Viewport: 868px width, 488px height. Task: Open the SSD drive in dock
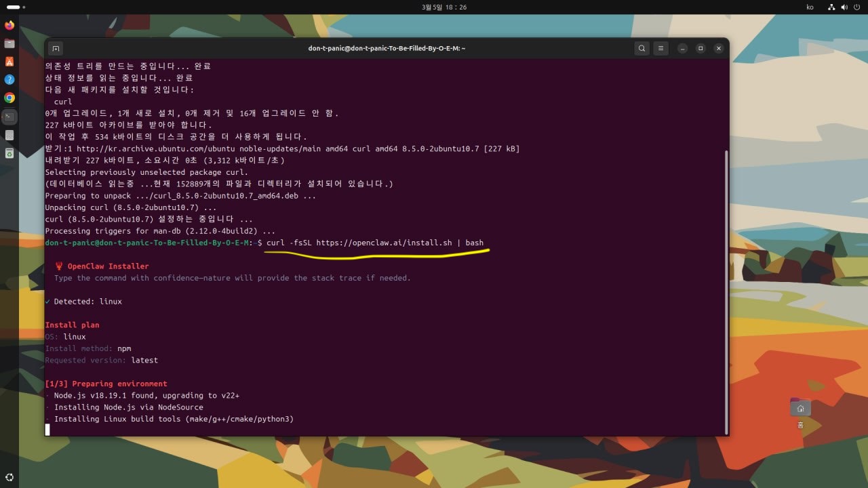(x=9, y=135)
